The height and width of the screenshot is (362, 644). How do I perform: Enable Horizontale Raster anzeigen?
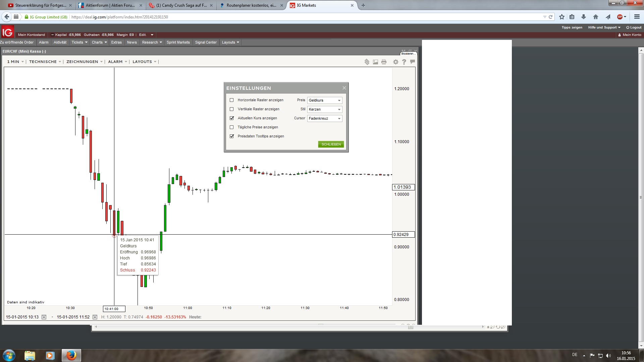point(232,100)
